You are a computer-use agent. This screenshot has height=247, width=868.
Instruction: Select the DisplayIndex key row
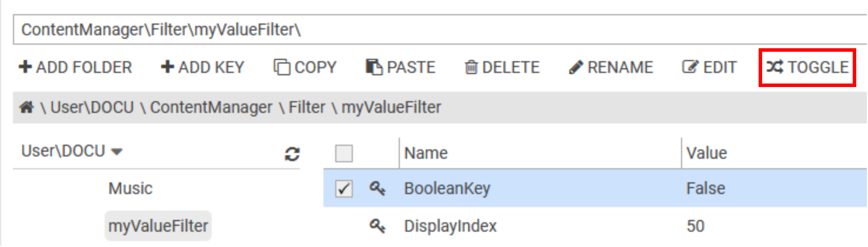click(x=450, y=225)
